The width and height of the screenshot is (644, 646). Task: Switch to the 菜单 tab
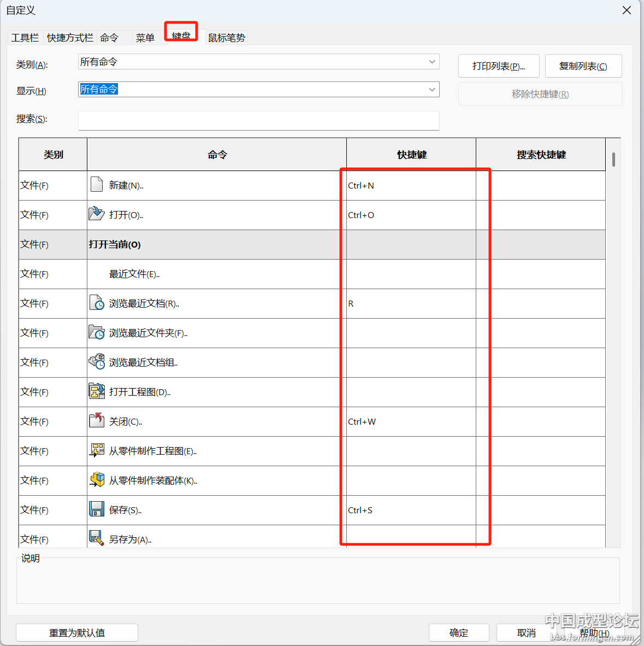pyautogui.click(x=145, y=38)
